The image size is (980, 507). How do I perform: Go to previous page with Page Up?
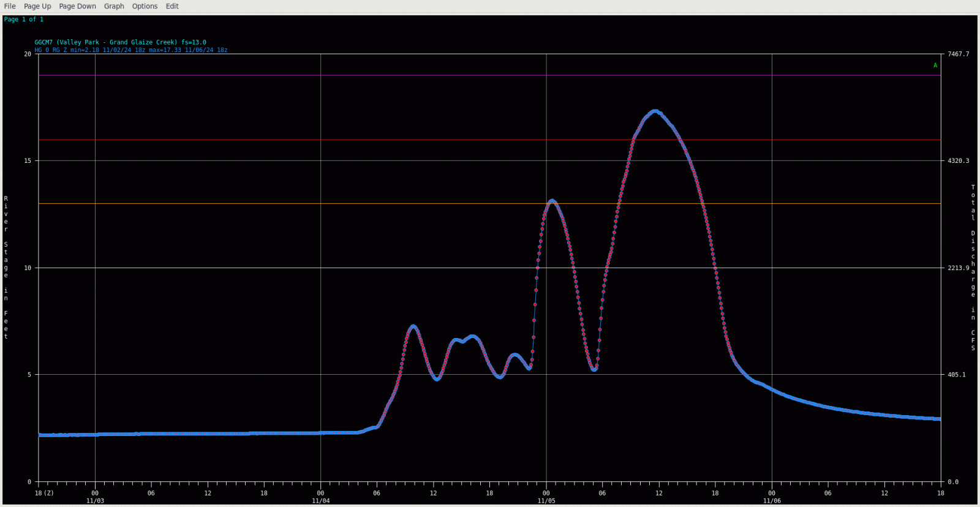[x=37, y=6]
